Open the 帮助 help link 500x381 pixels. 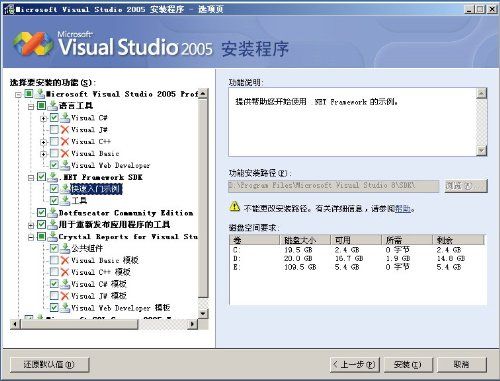pos(403,209)
